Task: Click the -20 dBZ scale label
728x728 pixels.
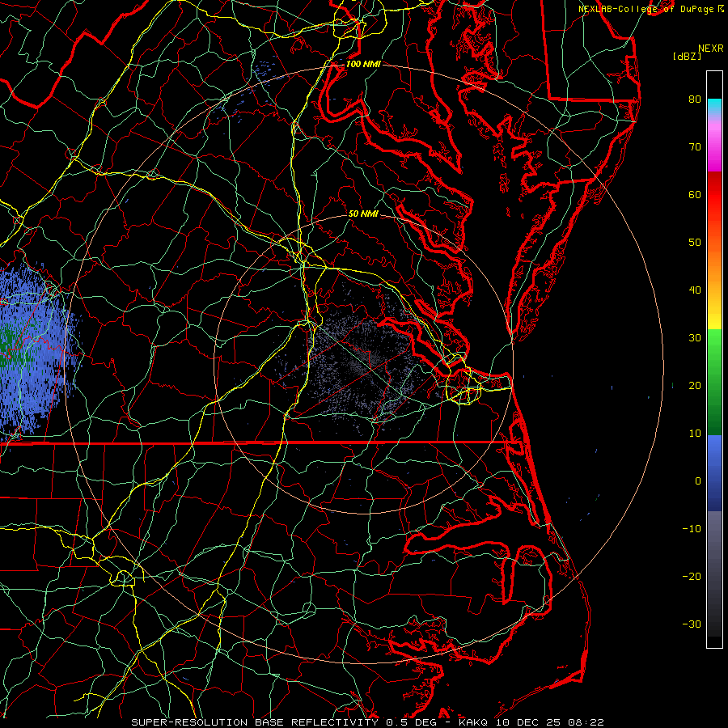Action: point(692,577)
